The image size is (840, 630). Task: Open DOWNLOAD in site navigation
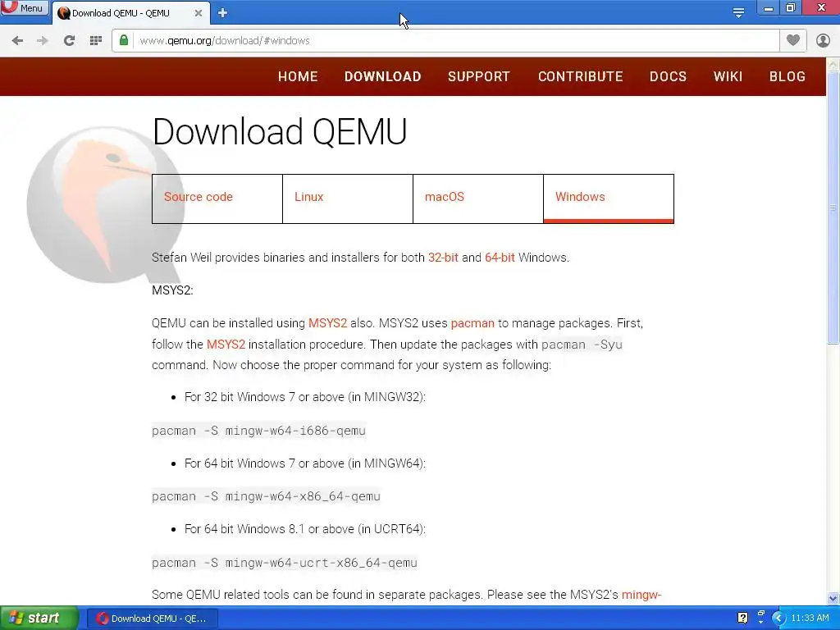coord(382,76)
